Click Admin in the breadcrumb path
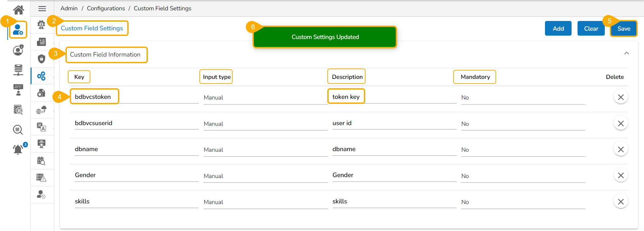The image size is (644, 231). click(69, 8)
